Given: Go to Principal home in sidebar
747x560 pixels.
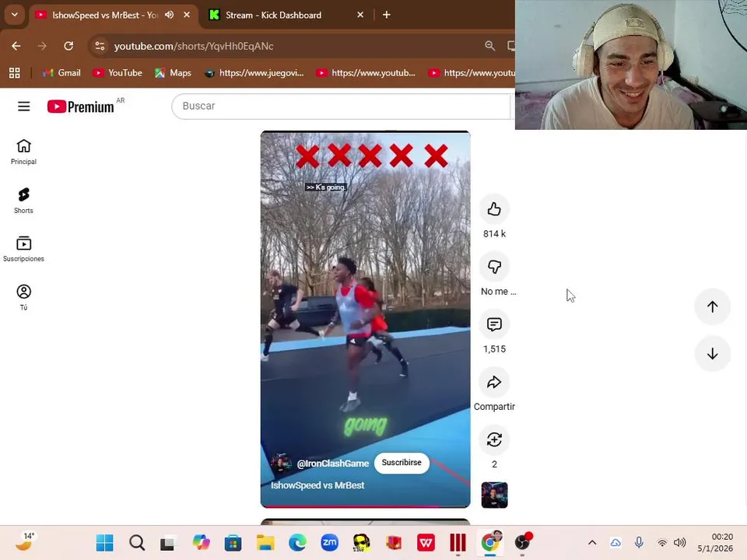Looking at the screenshot, I should [23, 152].
